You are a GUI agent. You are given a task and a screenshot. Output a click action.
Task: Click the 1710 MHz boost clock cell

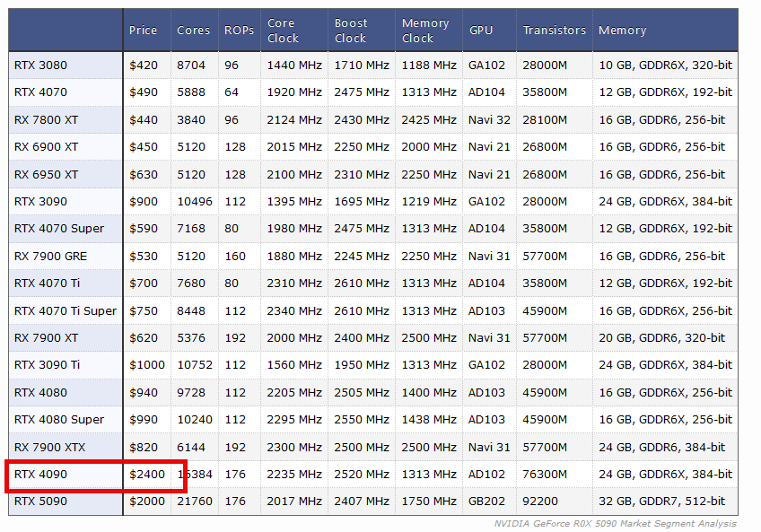[362, 65]
